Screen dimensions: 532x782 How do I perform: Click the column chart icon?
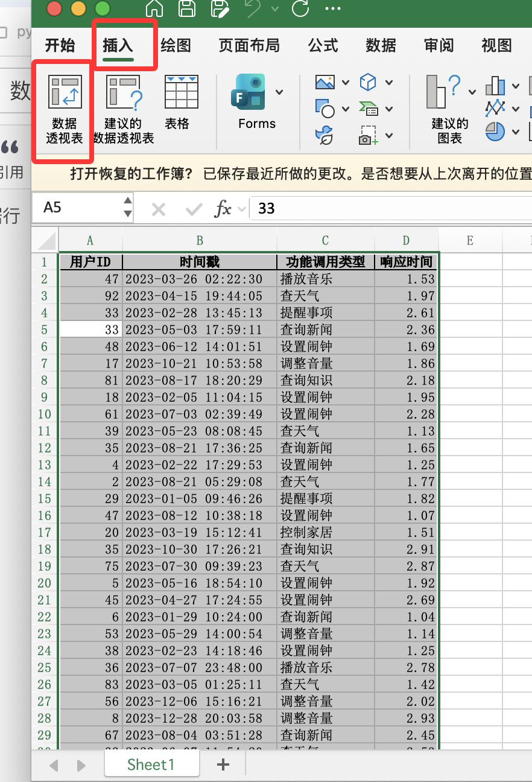(496, 86)
